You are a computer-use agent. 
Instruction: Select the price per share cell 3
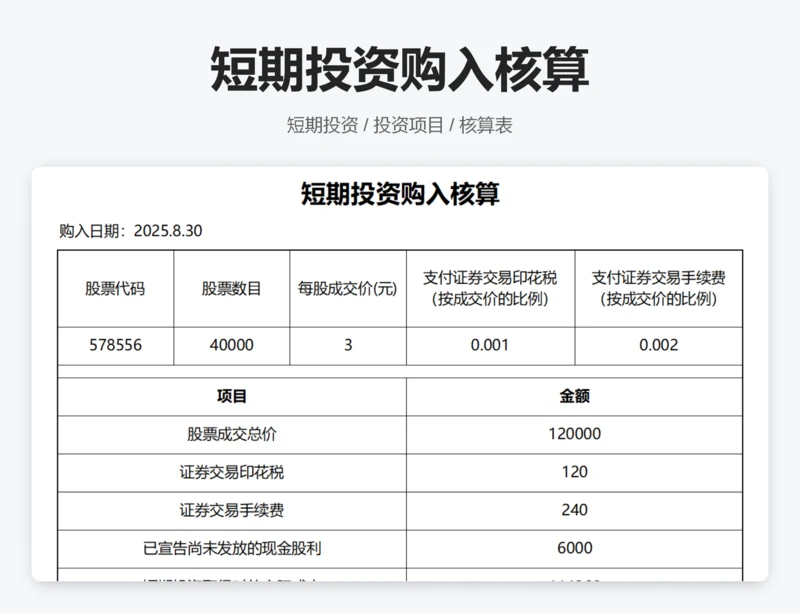click(348, 346)
